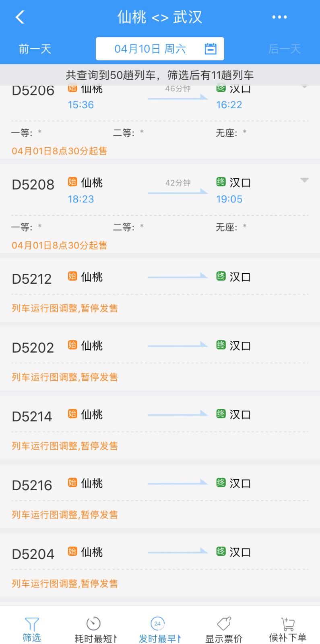
Task: Tap the 显示票价 price tag icon
Action: (224, 624)
